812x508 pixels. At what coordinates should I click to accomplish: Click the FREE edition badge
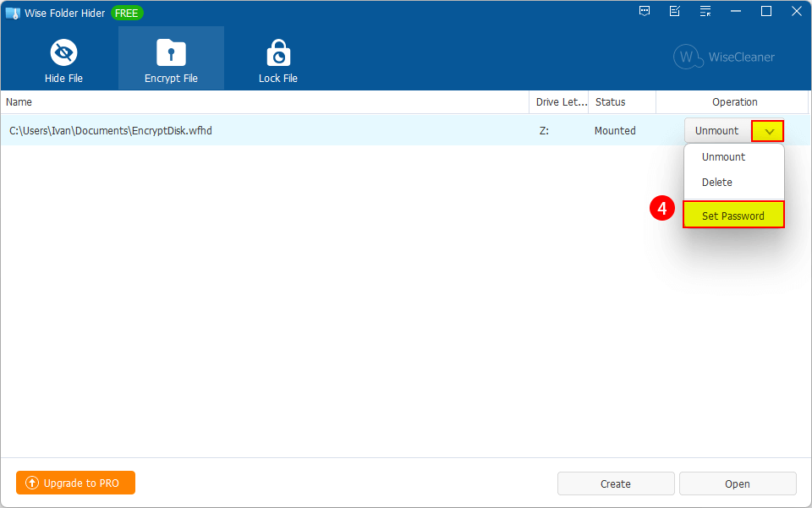pyautogui.click(x=127, y=13)
